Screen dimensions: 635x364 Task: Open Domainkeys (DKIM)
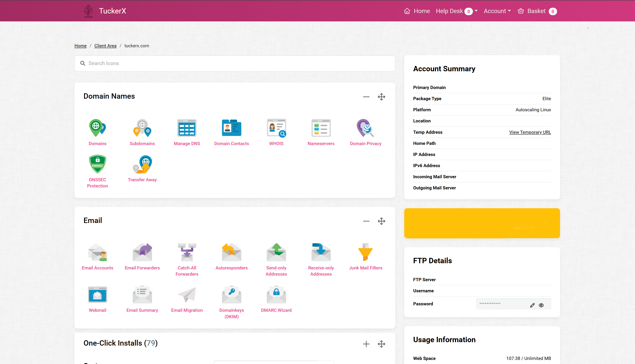click(x=231, y=302)
